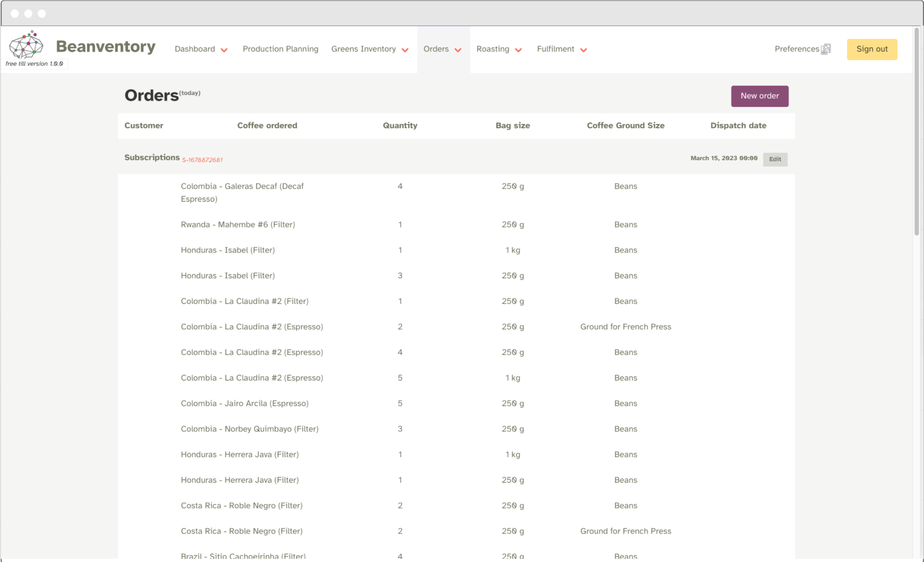924x562 pixels.
Task: Select Honduras - Isabel (Filter) 1 kg row
Action: pos(456,250)
